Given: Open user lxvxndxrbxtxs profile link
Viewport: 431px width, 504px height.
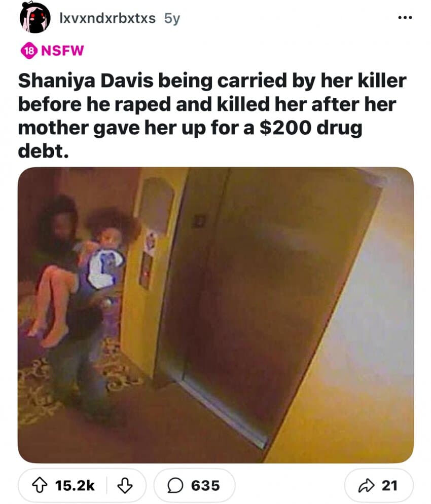Looking at the screenshot, I should coord(107,18).
